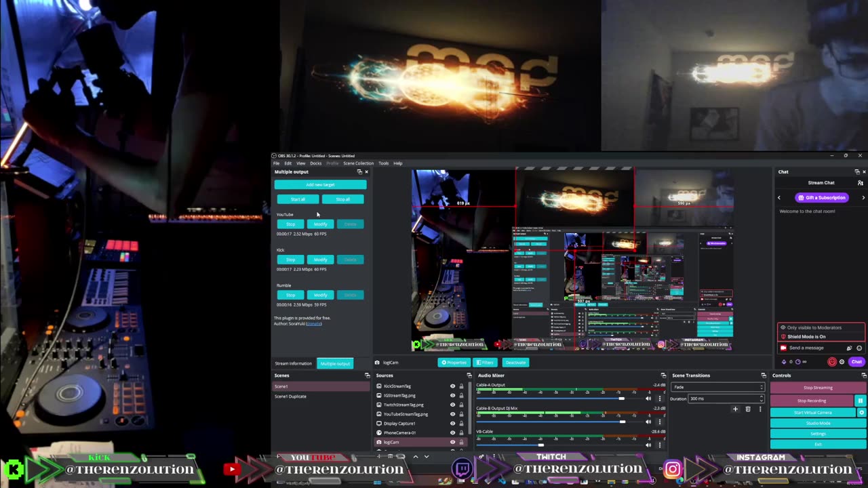Open the Bits diamond icon in chat
Viewport: 868px width, 488px height.
coord(785,362)
